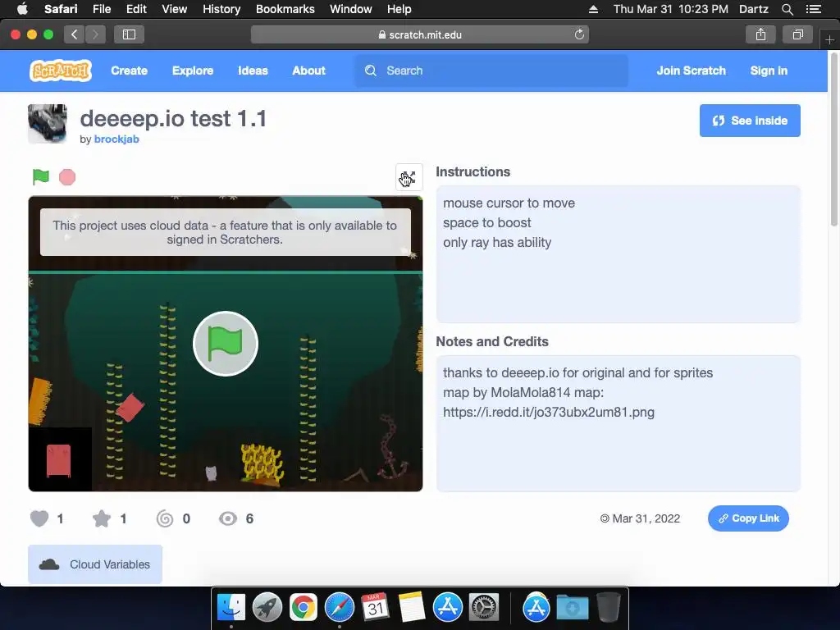The image size is (840, 630).
Task: Click the views eye icon
Action: [x=228, y=518]
